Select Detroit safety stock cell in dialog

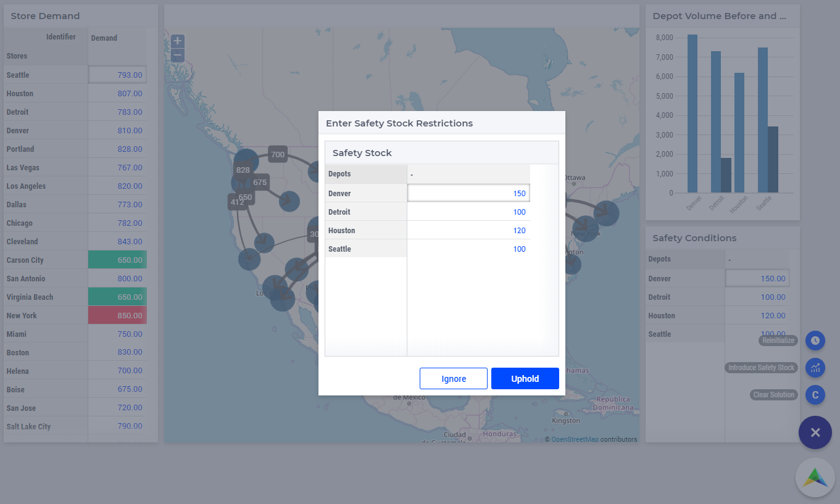468,212
